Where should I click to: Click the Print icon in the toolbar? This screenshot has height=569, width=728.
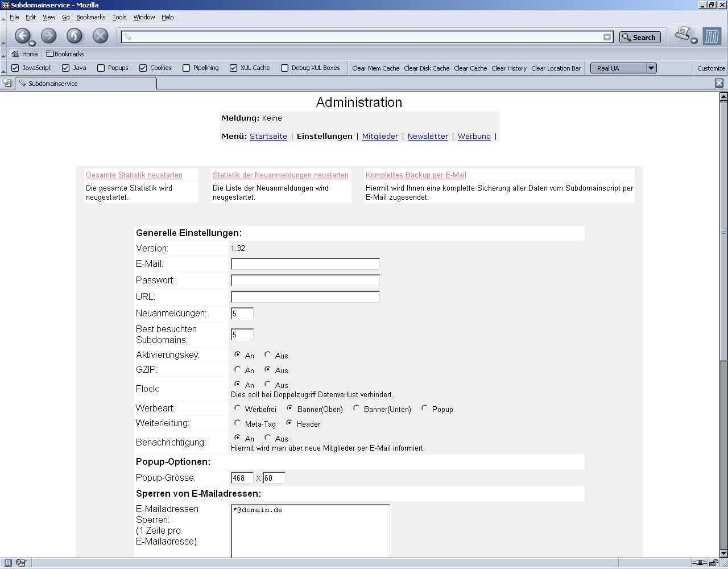(682, 34)
